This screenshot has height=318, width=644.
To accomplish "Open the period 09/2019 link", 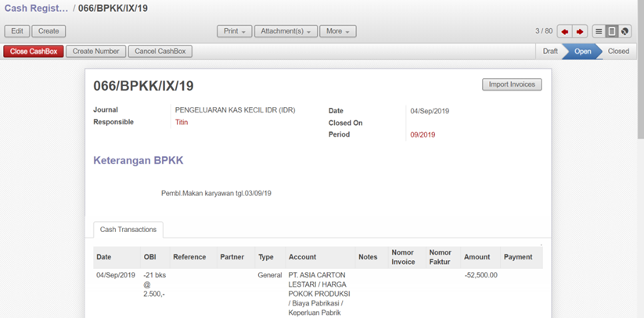I will (x=423, y=135).
